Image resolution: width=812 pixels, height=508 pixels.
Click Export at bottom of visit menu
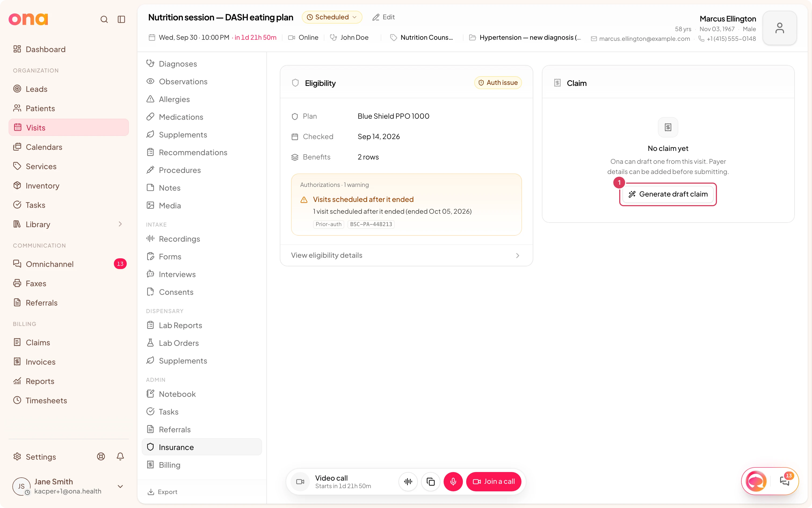click(163, 492)
